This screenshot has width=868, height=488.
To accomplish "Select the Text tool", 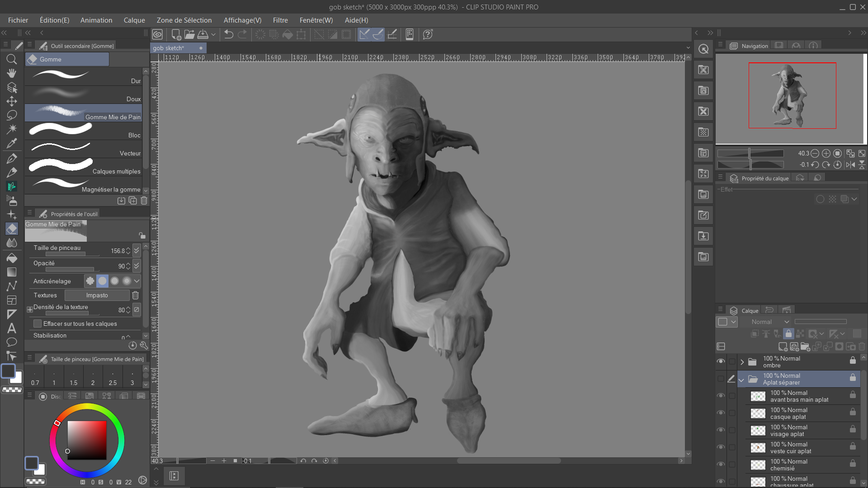I will click(12, 328).
